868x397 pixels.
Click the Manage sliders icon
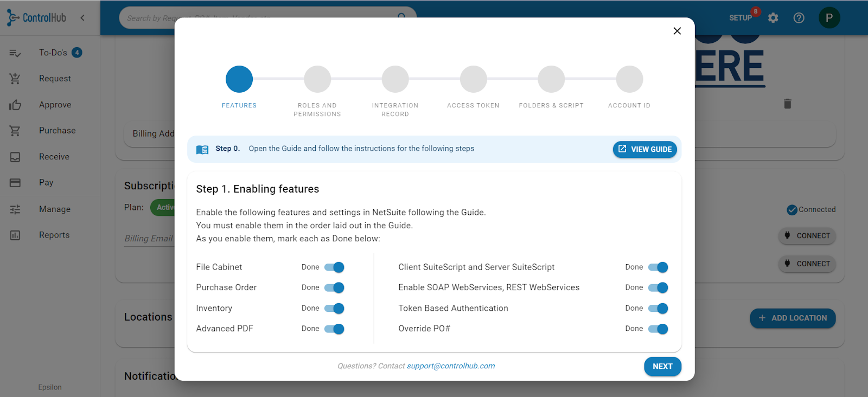coord(15,209)
